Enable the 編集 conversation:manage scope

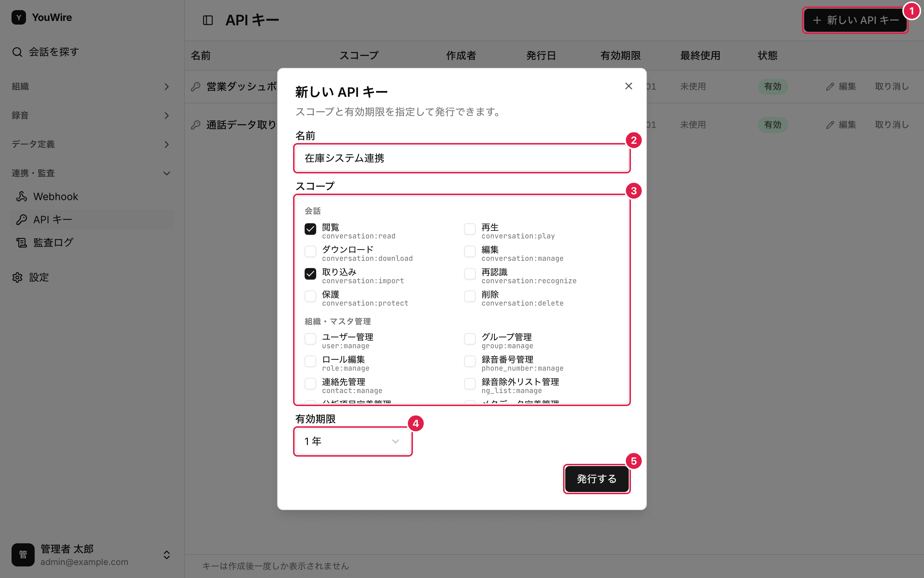click(x=470, y=251)
